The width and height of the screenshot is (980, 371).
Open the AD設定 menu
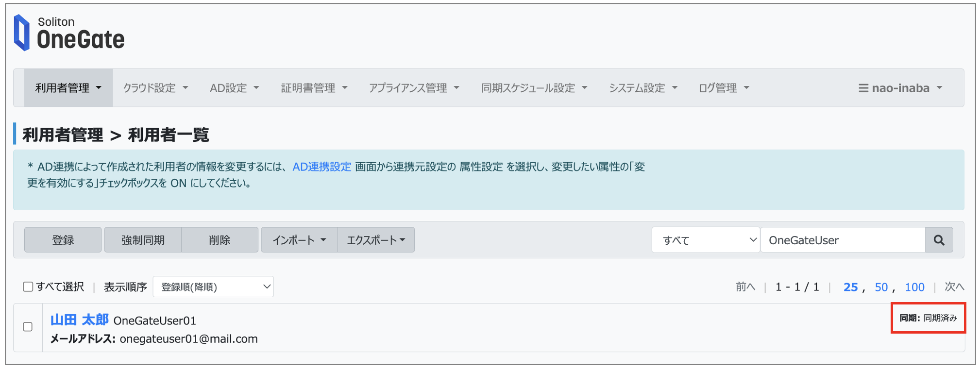(x=235, y=88)
